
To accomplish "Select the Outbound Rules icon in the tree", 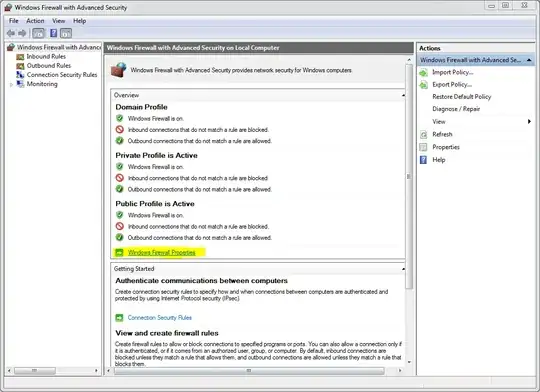I will [x=20, y=65].
